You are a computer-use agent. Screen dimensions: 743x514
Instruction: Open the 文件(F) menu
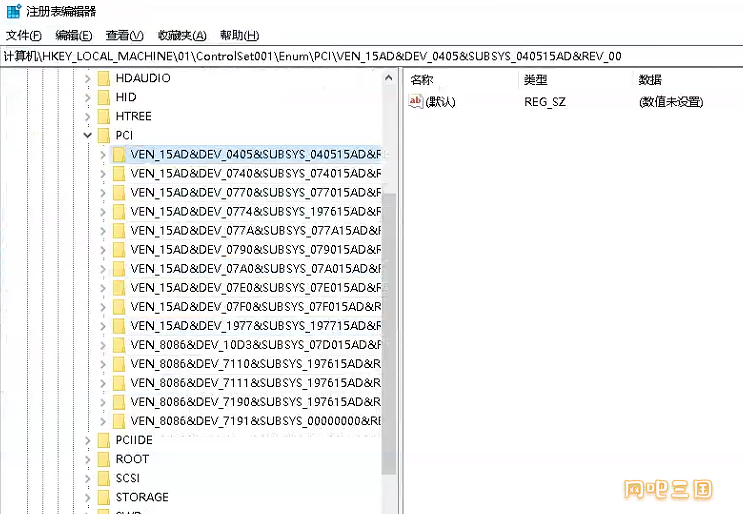coord(23,36)
